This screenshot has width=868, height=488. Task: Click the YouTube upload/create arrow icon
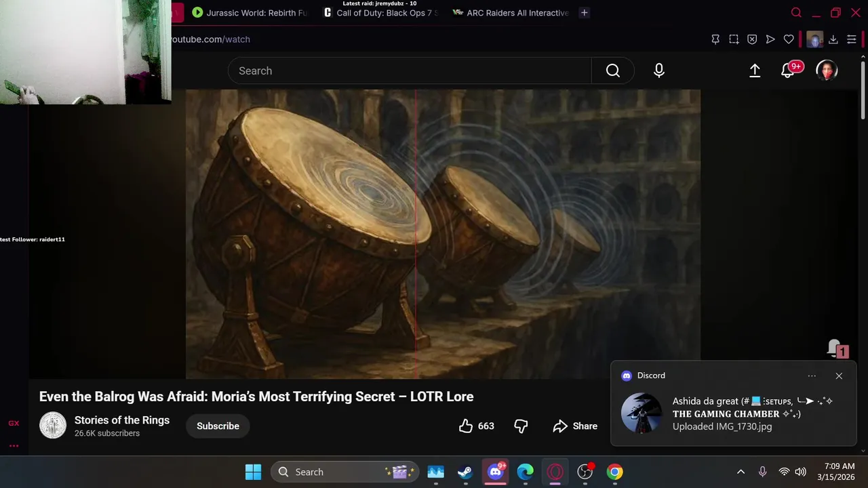click(755, 70)
